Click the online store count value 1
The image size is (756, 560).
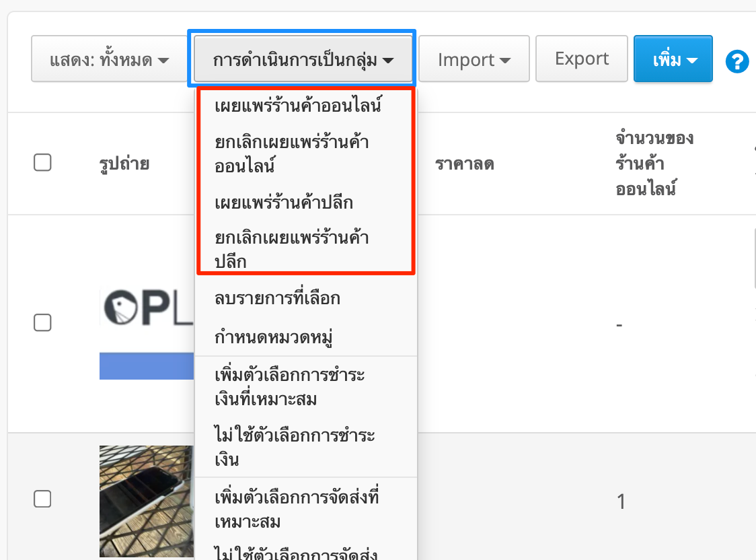[621, 501]
